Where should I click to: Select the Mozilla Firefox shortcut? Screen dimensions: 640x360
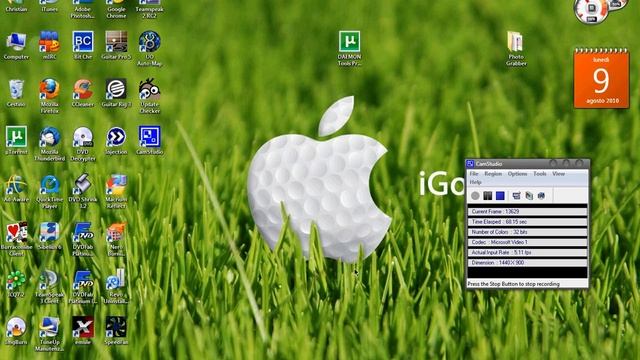tap(49, 96)
